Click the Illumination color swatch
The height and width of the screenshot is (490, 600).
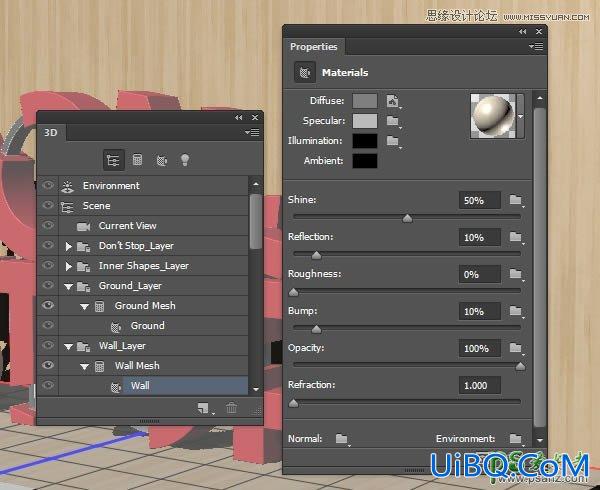click(x=365, y=141)
